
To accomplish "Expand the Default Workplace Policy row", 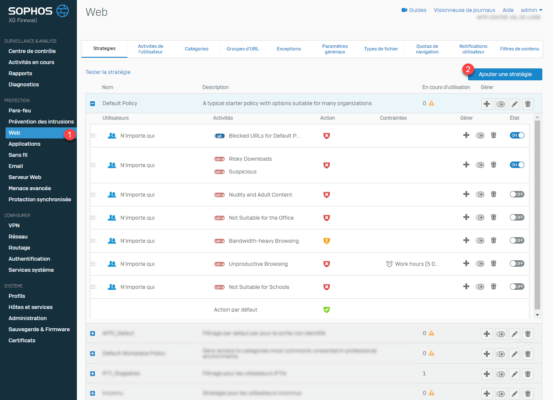I will click(x=92, y=353).
